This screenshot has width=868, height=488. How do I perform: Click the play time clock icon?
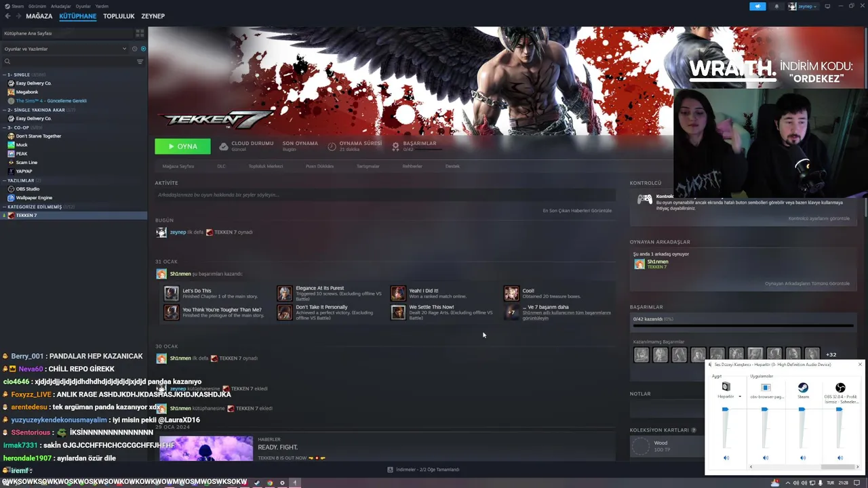pyautogui.click(x=332, y=146)
